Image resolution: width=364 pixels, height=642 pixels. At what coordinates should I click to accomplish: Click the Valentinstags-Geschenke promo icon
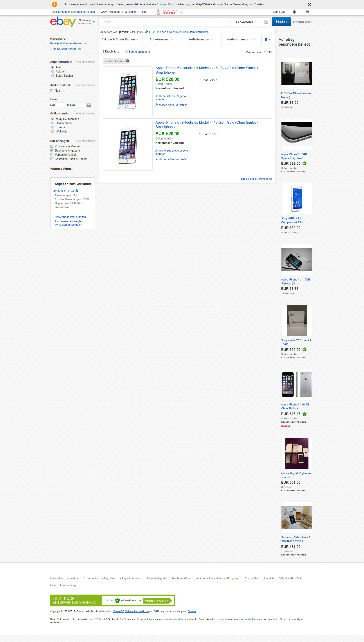pos(158,12)
